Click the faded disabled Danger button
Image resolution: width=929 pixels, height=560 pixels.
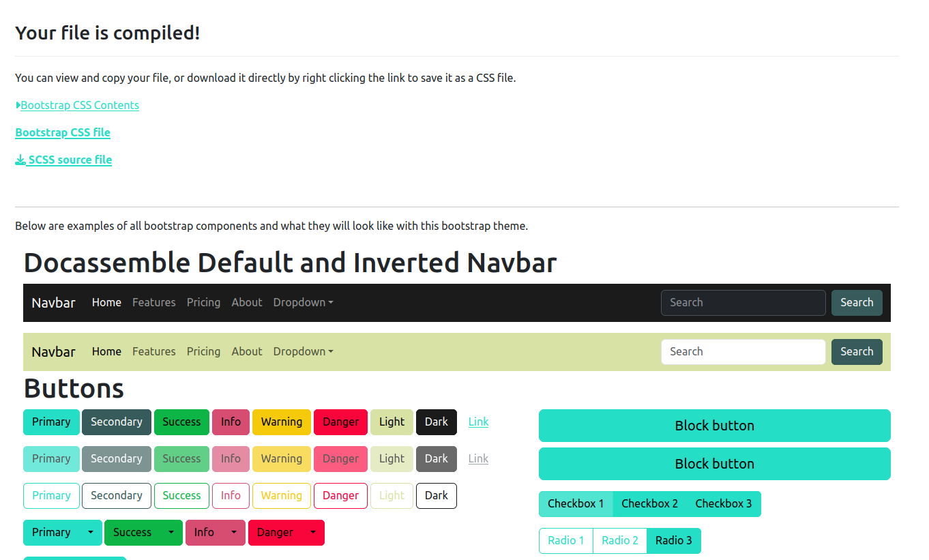[x=340, y=459]
